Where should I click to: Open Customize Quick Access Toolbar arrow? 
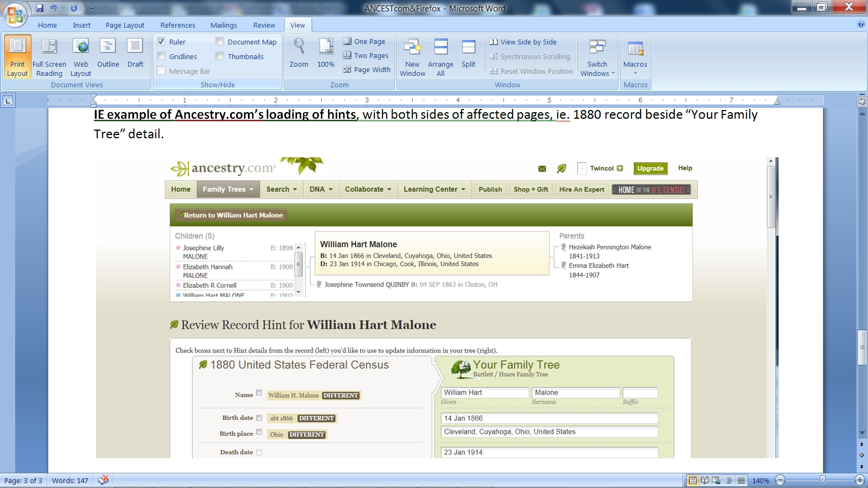(92, 9)
